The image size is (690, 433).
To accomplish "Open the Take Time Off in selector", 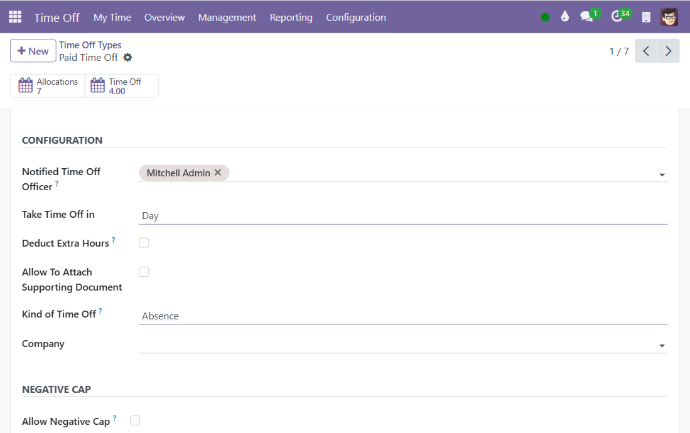I will click(402, 215).
